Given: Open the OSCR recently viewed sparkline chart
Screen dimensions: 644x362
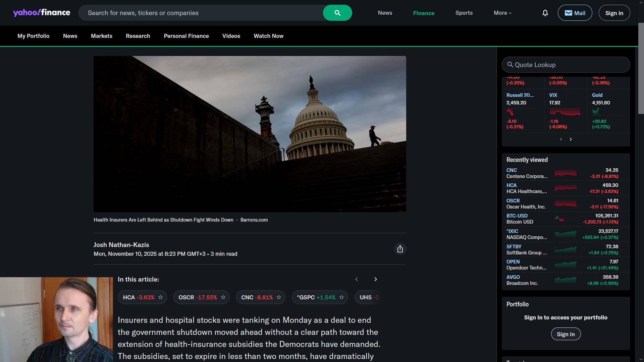Looking at the screenshot, I should 566,204.
